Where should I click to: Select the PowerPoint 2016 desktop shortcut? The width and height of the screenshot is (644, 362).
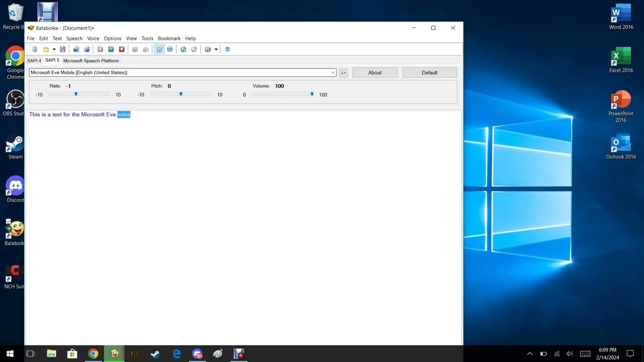pos(621,107)
